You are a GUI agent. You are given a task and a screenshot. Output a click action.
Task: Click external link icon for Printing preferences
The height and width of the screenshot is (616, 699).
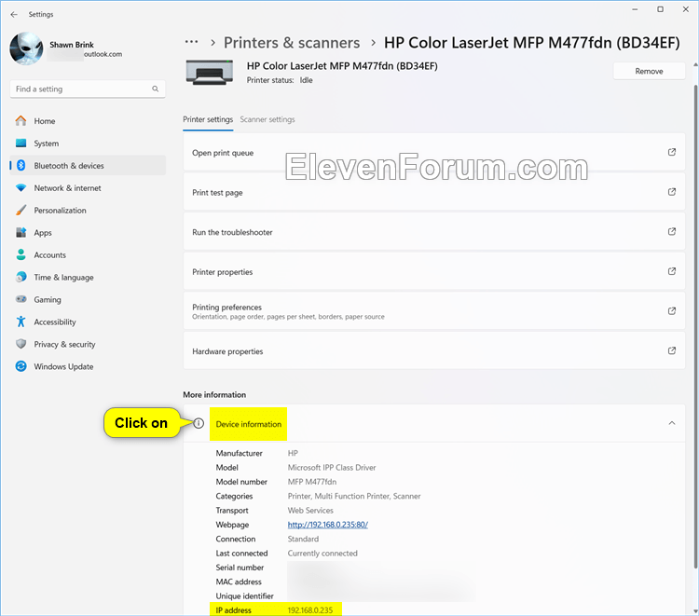[x=672, y=311]
